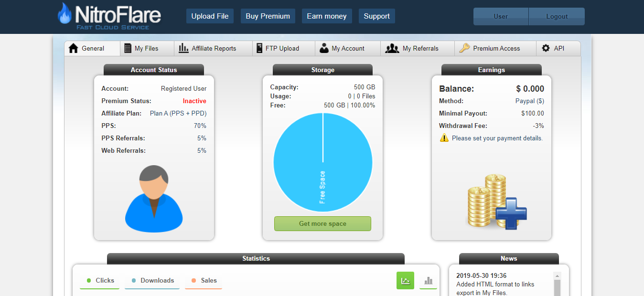Toggle the Clicks series in Statistics
The height and width of the screenshot is (296, 644).
click(99, 281)
